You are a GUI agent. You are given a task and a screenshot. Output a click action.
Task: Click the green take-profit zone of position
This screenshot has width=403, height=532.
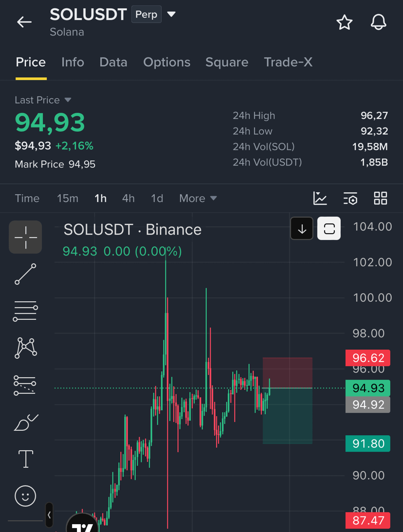tap(287, 416)
